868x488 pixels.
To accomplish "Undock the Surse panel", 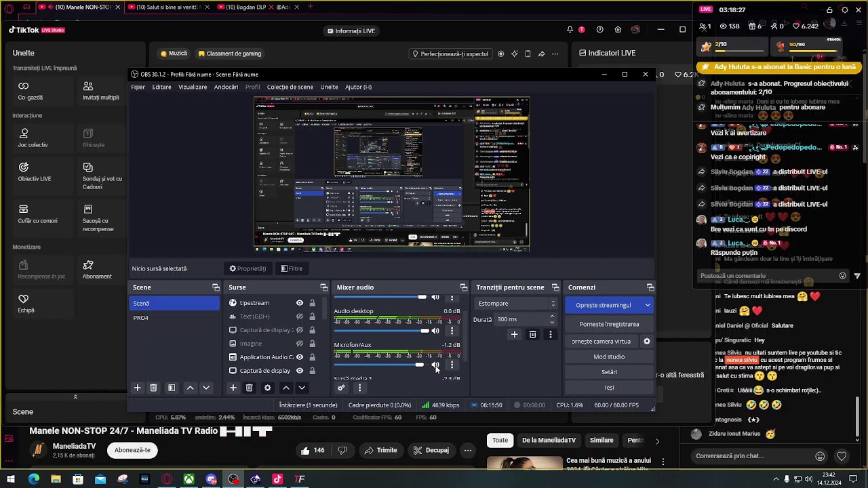I will [323, 287].
